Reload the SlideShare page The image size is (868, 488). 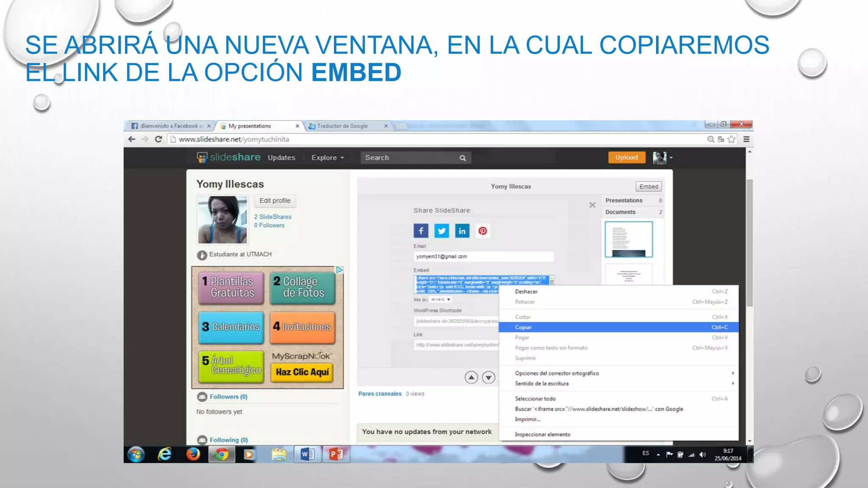[x=159, y=139]
